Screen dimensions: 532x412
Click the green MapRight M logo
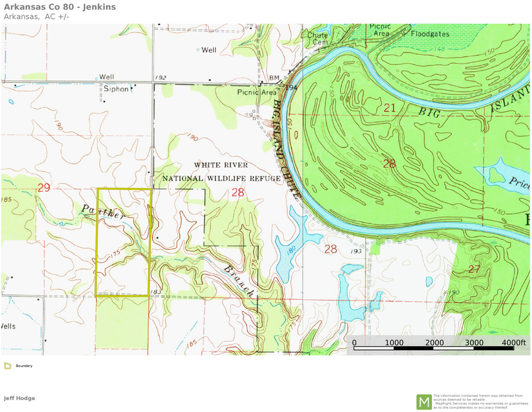[x=424, y=402]
